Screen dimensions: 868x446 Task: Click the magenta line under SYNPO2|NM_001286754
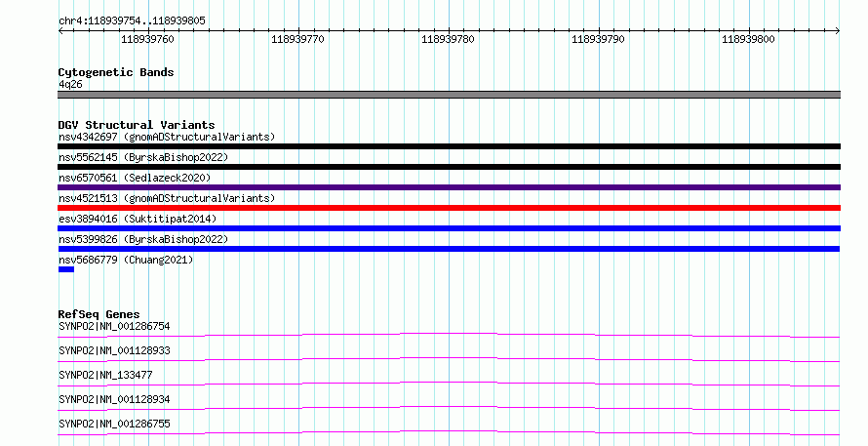[x=449, y=335]
